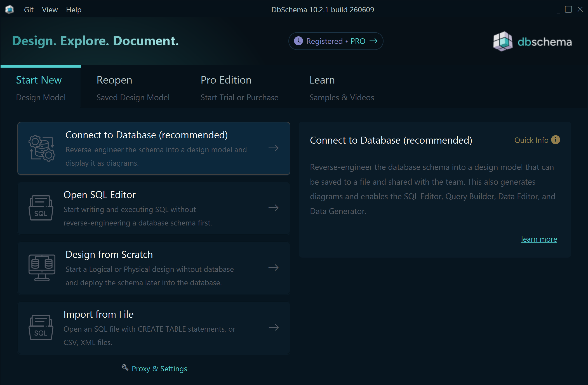
Task: Click the Quick Info label
Action: coord(531,140)
